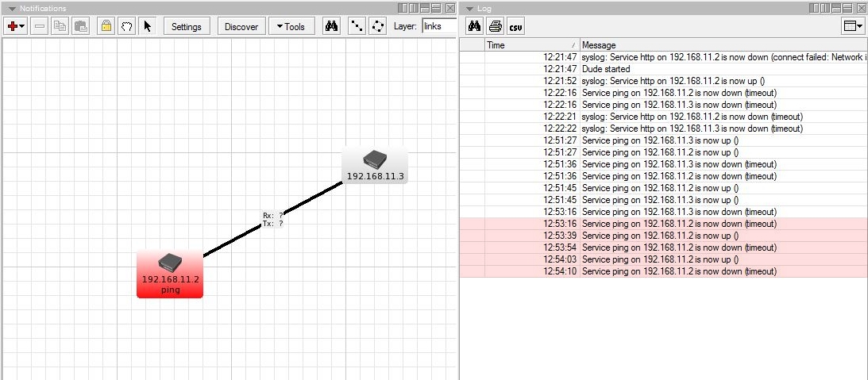Open map Settings
Viewport: 868px width, 380px height.
click(187, 26)
